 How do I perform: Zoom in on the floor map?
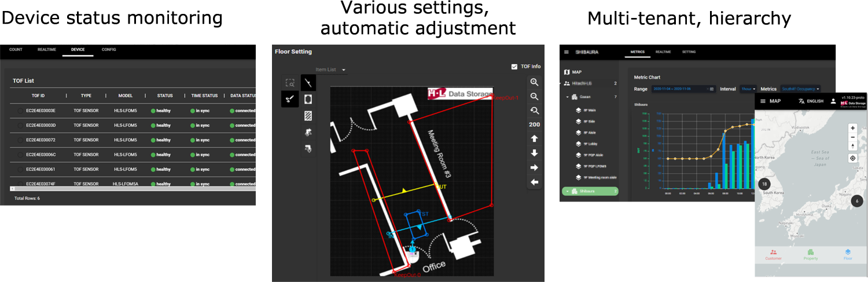coord(534,82)
